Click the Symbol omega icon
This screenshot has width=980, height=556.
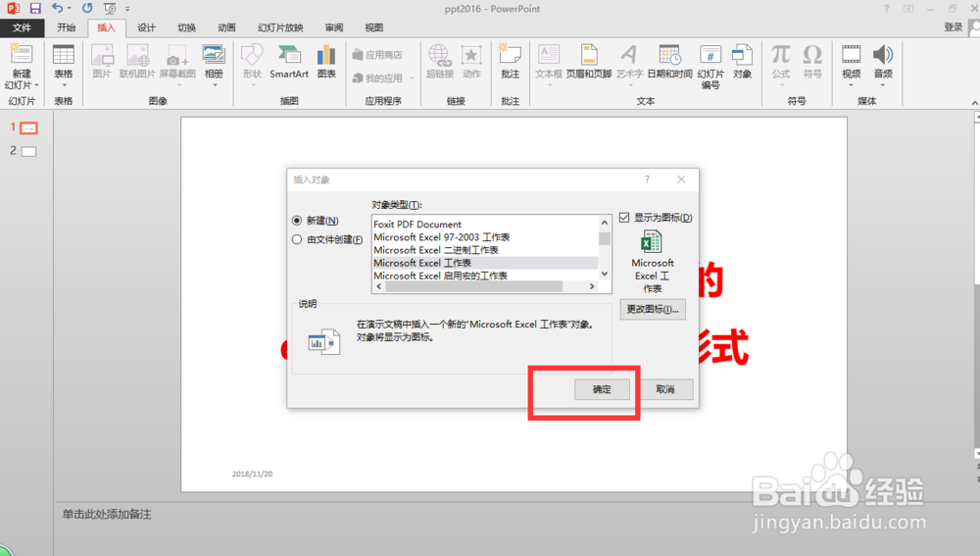[811, 55]
